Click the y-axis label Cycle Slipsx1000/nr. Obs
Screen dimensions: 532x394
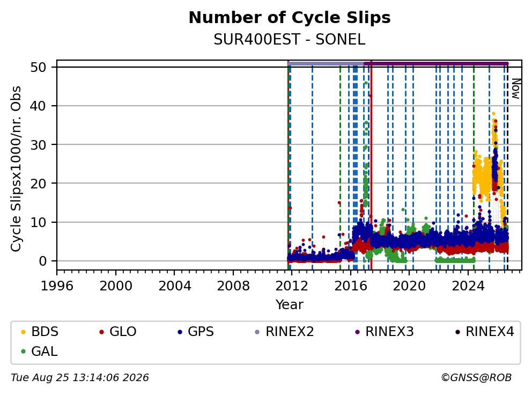coord(16,169)
